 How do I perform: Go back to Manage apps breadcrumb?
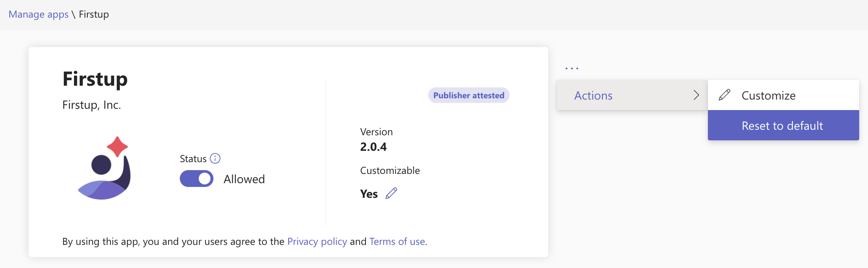[x=39, y=14]
